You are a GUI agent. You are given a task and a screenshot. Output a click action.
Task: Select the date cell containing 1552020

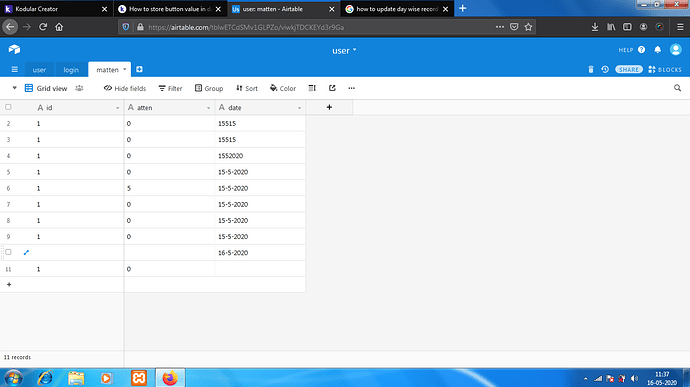[x=260, y=156]
